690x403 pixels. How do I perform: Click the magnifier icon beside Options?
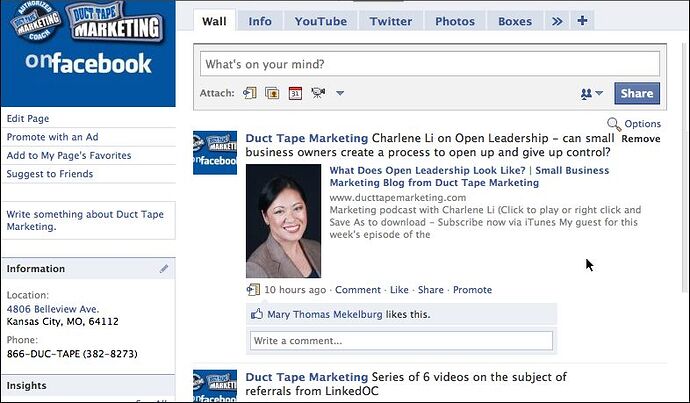614,124
